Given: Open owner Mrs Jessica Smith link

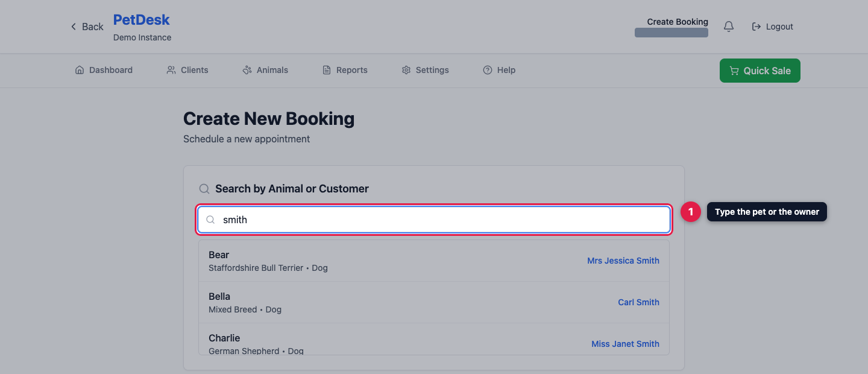Looking at the screenshot, I should pyautogui.click(x=623, y=261).
